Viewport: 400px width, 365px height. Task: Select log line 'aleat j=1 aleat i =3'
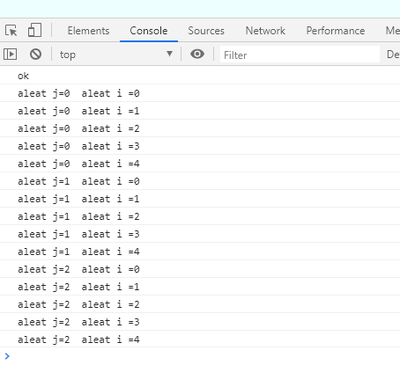pyautogui.click(x=200, y=234)
